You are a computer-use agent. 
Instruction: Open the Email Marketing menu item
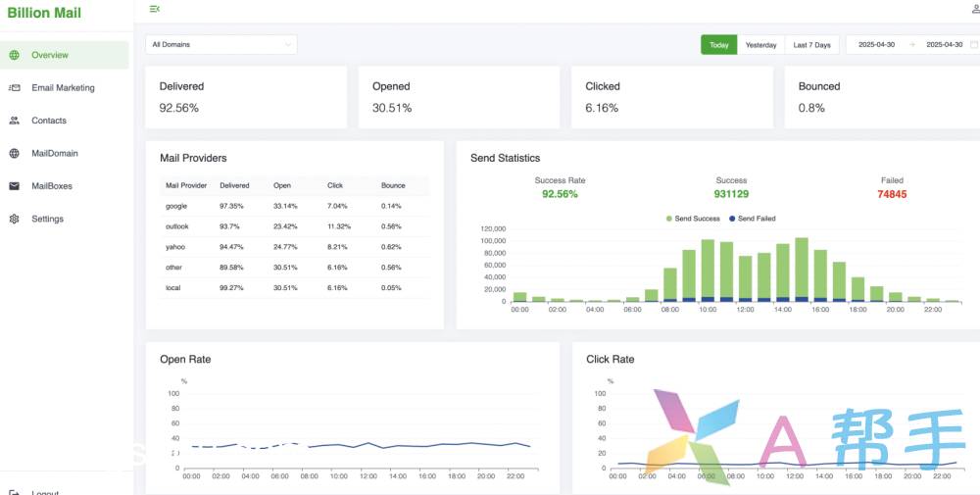coord(63,88)
